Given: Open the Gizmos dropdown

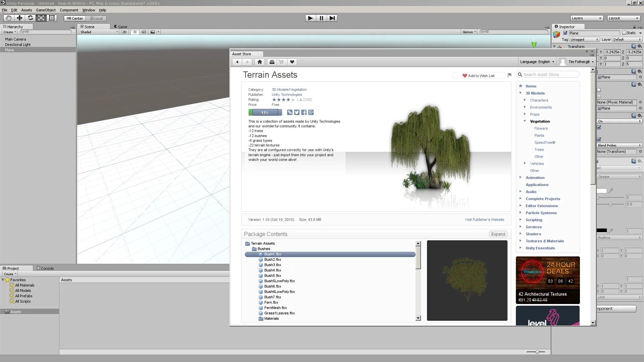Looking at the screenshot, I should 469,32.
